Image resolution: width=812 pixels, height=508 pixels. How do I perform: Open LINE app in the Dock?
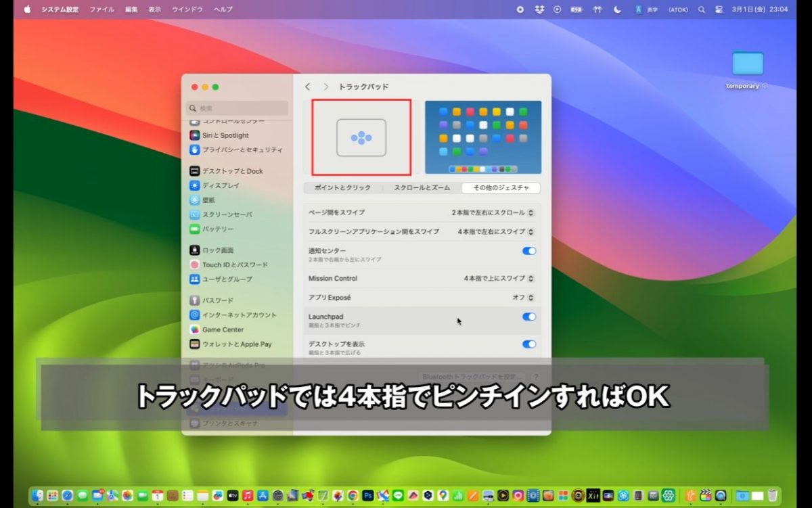point(398,495)
